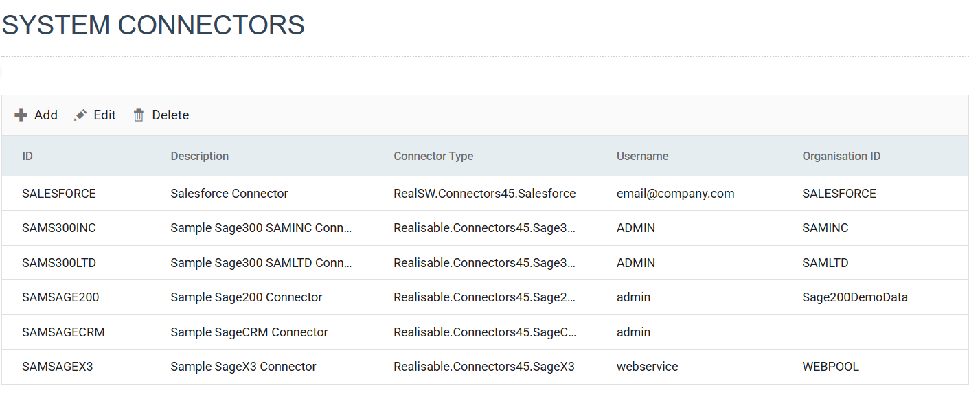Select the SAMSAGECRM connector row
This screenshot has width=980, height=401.
click(x=63, y=332)
